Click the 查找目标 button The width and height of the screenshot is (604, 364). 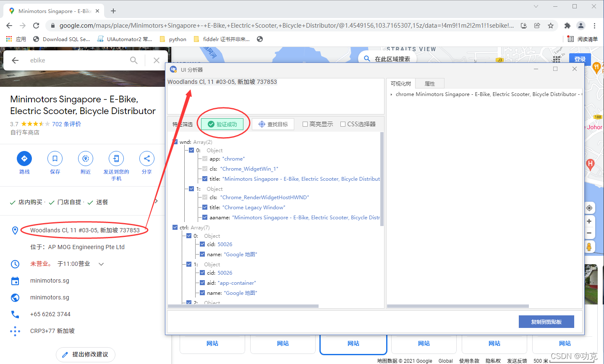(x=273, y=124)
